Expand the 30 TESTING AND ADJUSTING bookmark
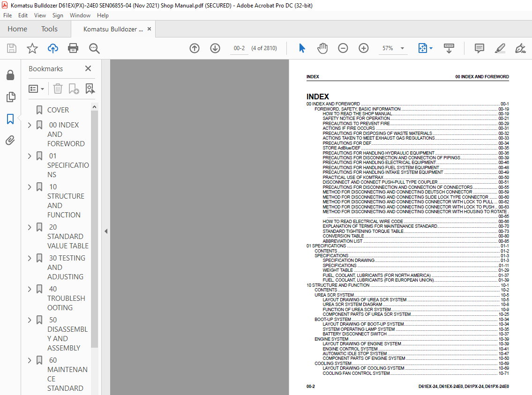Screen dimensions: 532x395 tap(30, 258)
